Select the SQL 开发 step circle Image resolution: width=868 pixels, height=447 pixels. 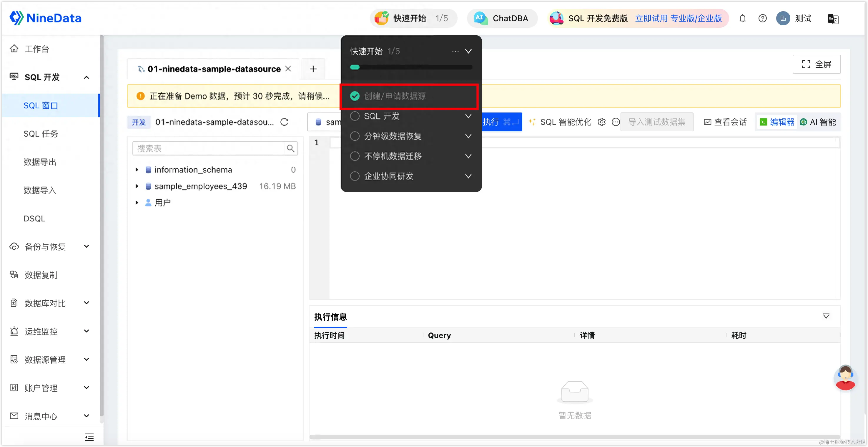(355, 116)
